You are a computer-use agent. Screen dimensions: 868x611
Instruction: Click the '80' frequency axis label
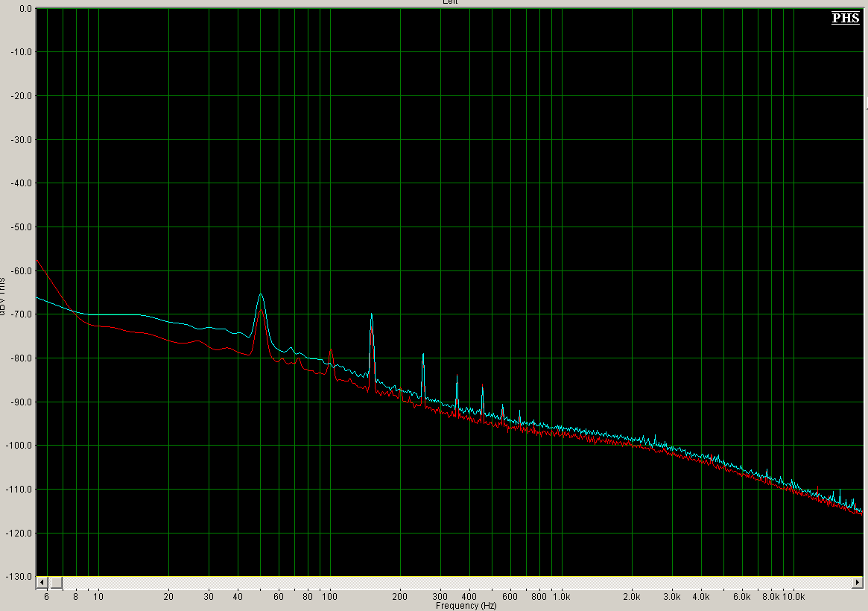point(308,597)
